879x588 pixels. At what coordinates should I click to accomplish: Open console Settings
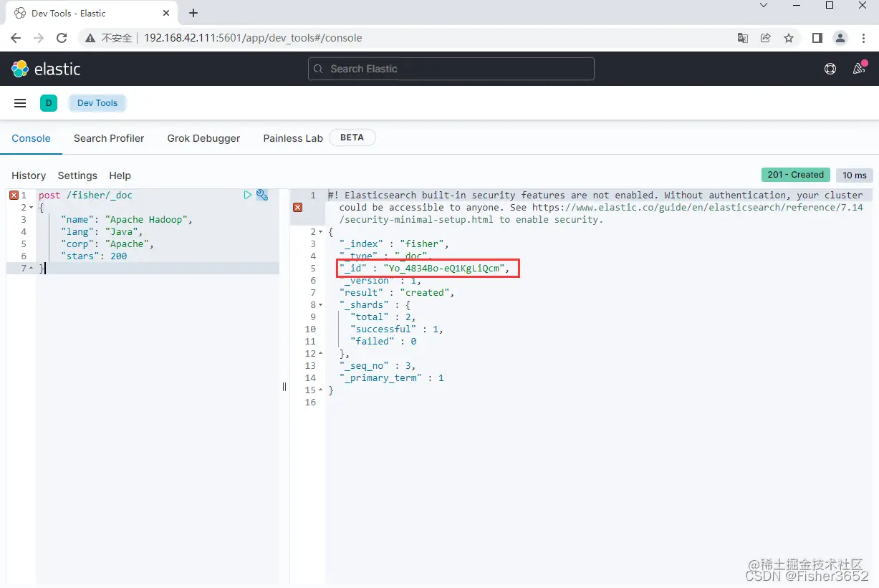[77, 175]
